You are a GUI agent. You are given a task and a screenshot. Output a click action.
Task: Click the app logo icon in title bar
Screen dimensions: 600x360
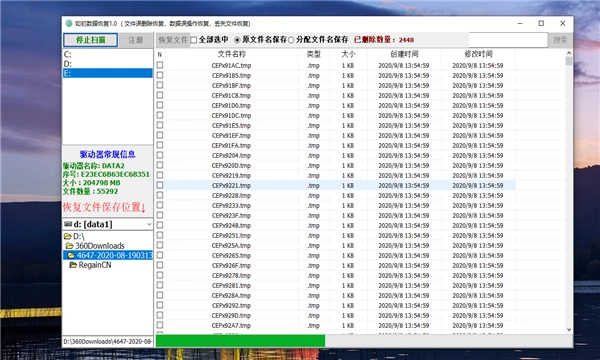(x=69, y=23)
